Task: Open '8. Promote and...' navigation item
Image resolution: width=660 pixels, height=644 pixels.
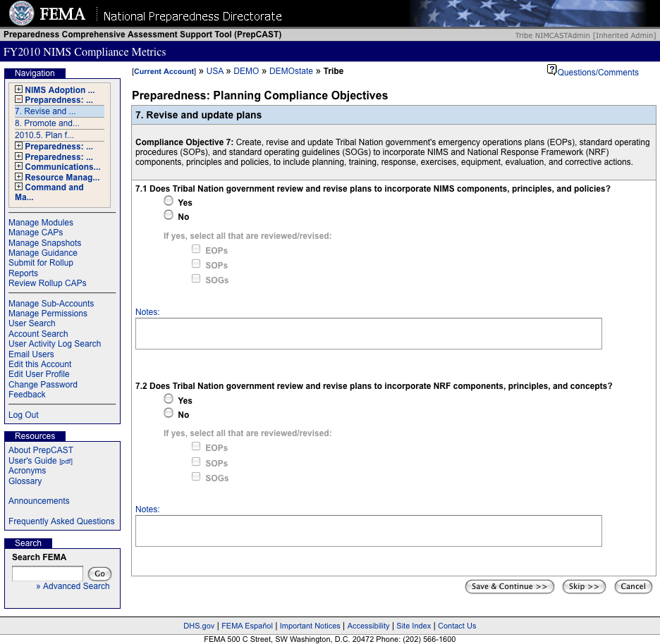Action: coord(47,123)
